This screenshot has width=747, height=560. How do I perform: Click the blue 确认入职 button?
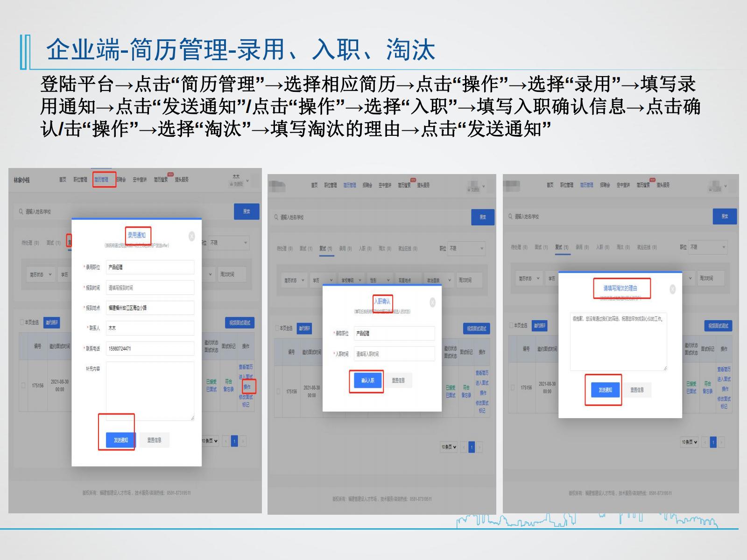[367, 381]
